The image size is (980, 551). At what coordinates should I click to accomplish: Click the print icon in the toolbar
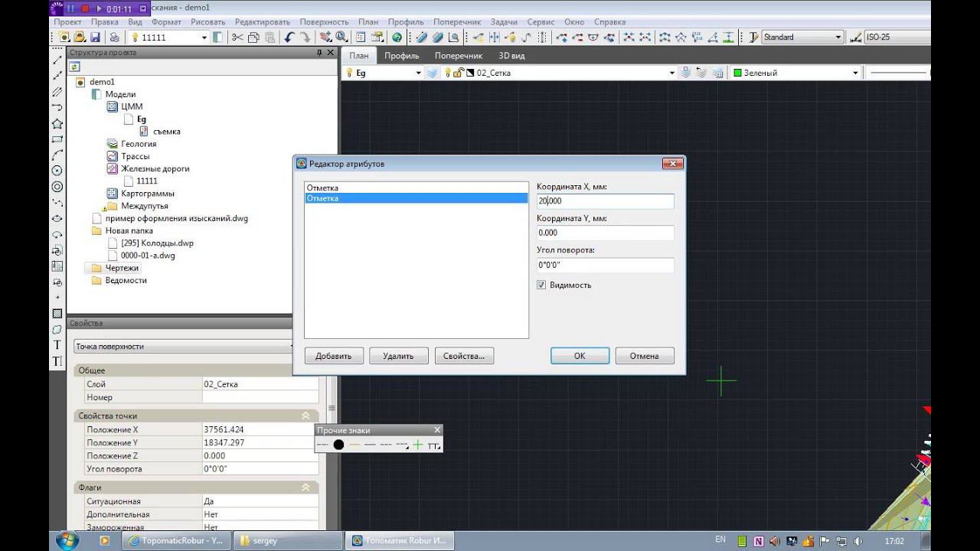click(114, 37)
